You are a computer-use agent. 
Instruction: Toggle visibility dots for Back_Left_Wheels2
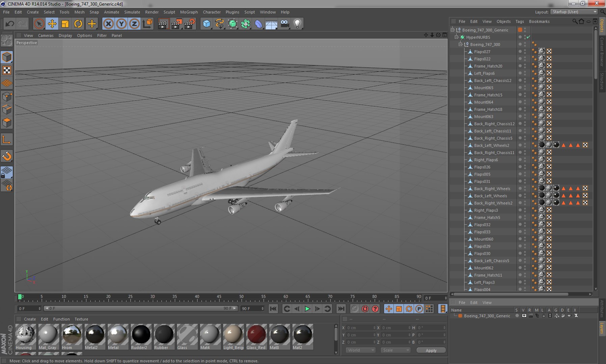pos(525,145)
